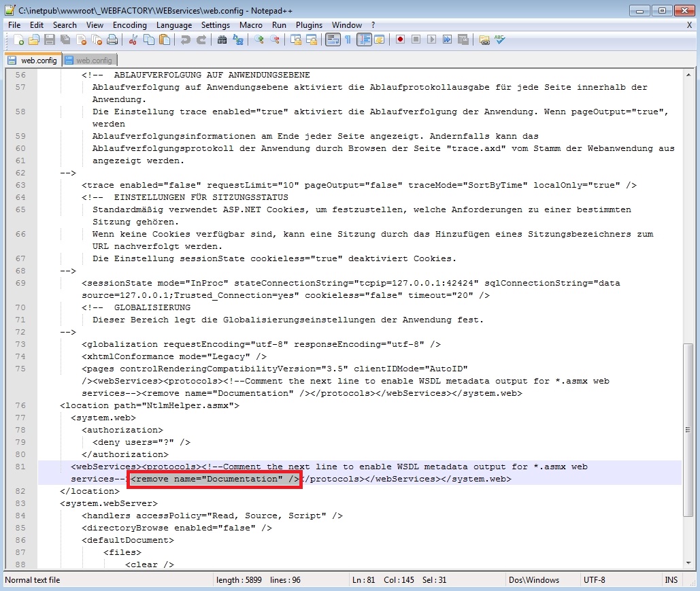This screenshot has height=591, width=700.
Task: Open the Macro menu
Action: 250,24
